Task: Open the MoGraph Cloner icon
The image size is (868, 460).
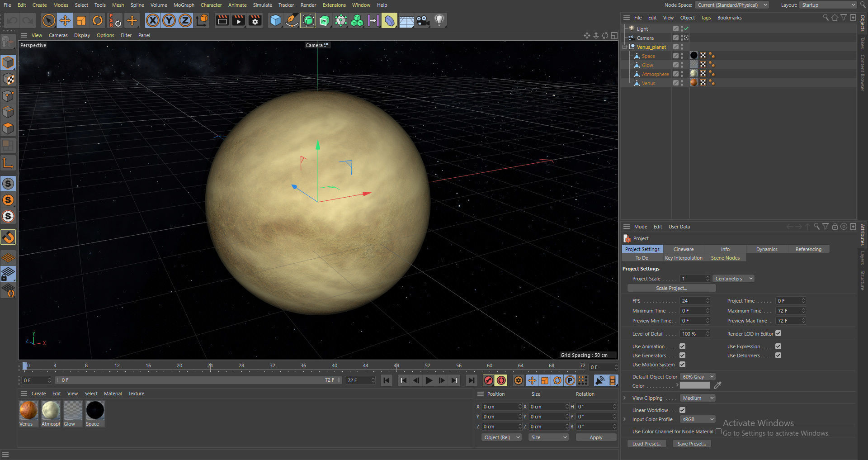Action: point(357,20)
